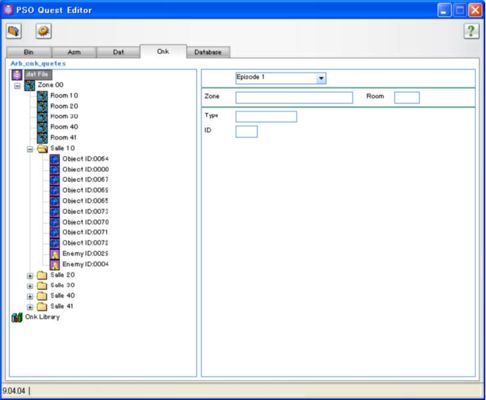The height and width of the screenshot is (400, 486).
Task: Select the Room 41 label
Action: pyautogui.click(x=64, y=138)
